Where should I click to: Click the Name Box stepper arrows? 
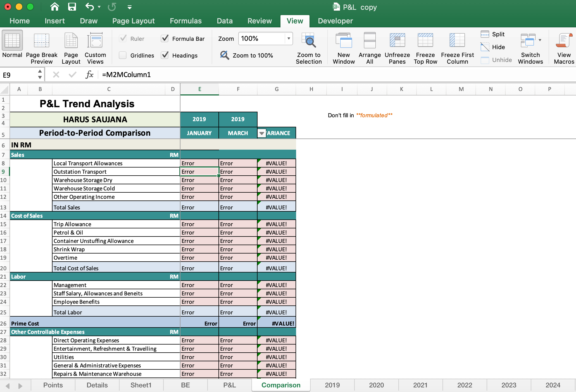[x=40, y=75]
